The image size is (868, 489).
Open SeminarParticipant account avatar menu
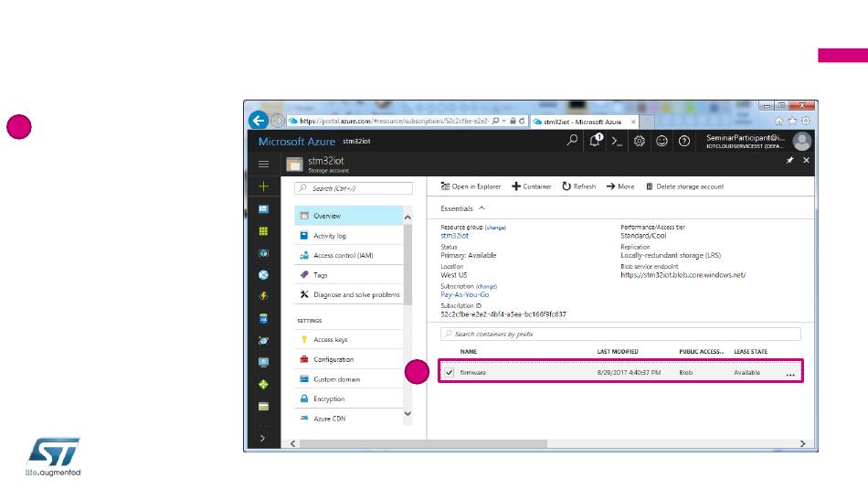pos(801,142)
